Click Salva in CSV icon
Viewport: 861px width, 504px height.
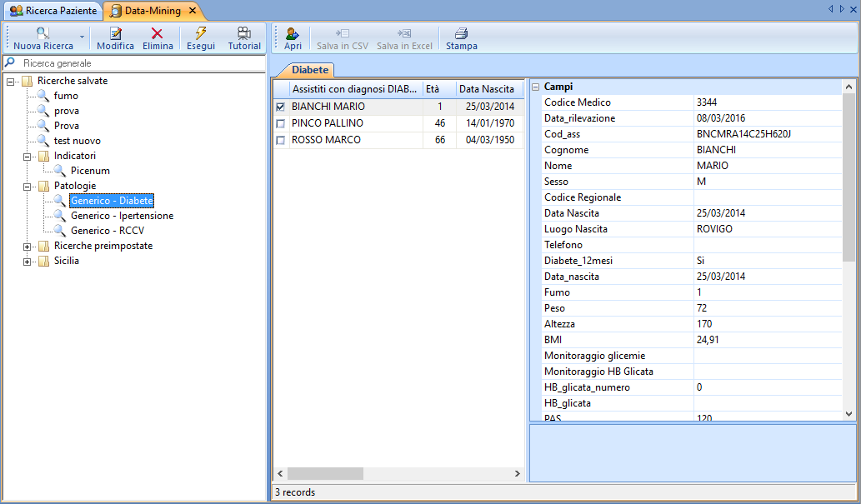click(x=342, y=33)
